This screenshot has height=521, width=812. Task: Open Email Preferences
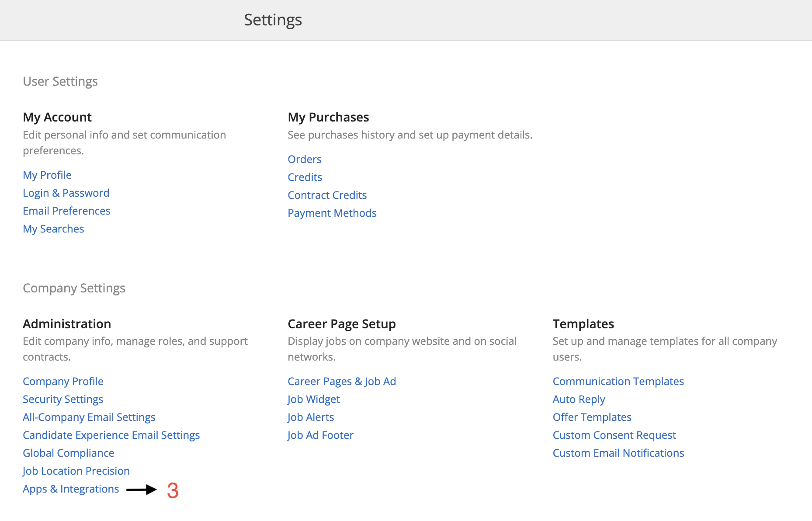[66, 211]
